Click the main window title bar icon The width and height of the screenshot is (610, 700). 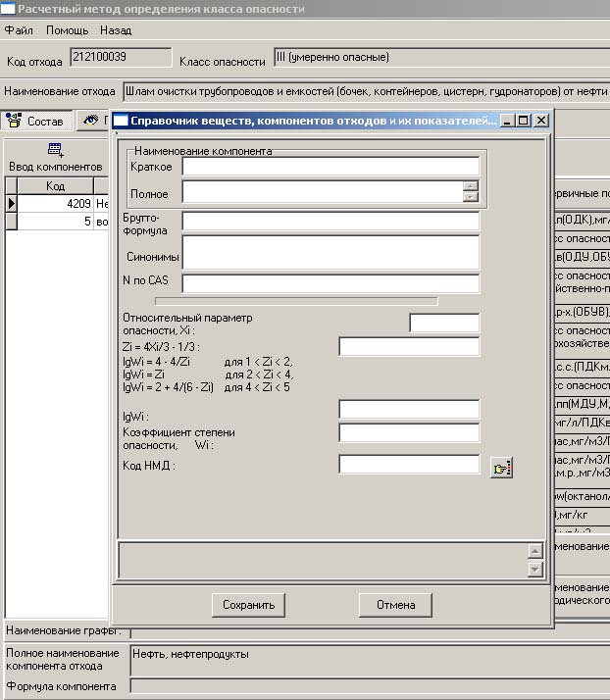pyautogui.click(x=9, y=9)
